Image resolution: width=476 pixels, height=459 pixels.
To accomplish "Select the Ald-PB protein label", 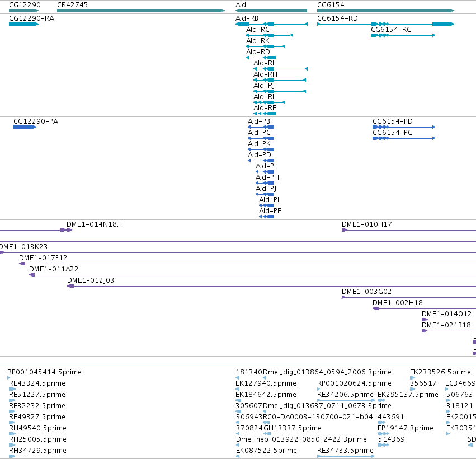I will (x=259, y=121).
